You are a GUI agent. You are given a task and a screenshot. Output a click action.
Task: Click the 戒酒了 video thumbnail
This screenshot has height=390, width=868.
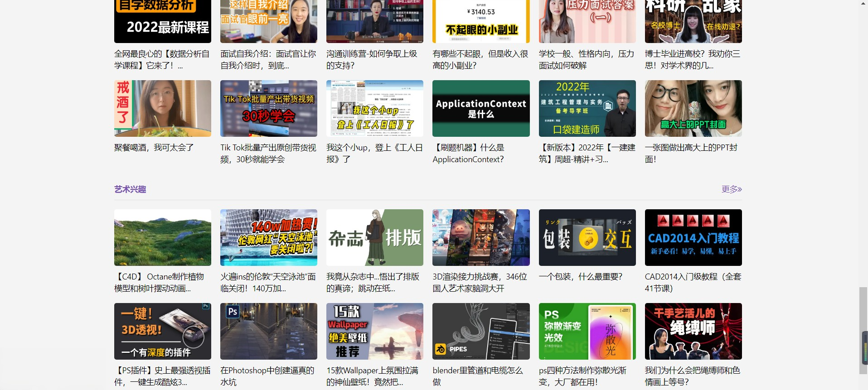point(162,109)
